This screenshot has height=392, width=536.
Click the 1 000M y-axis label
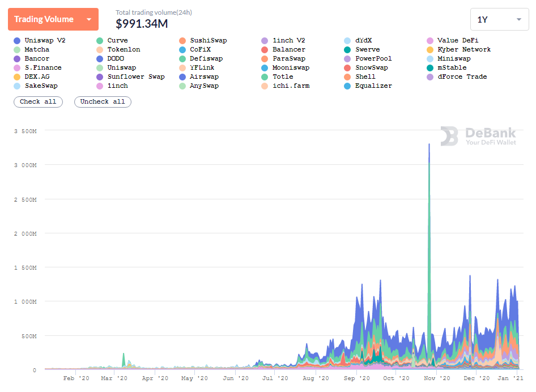pyautogui.click(x=25, y=302)
